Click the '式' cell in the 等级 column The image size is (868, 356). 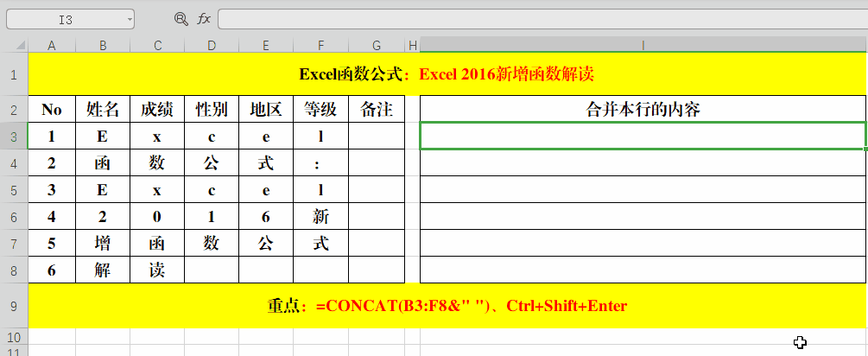(320, 243)
